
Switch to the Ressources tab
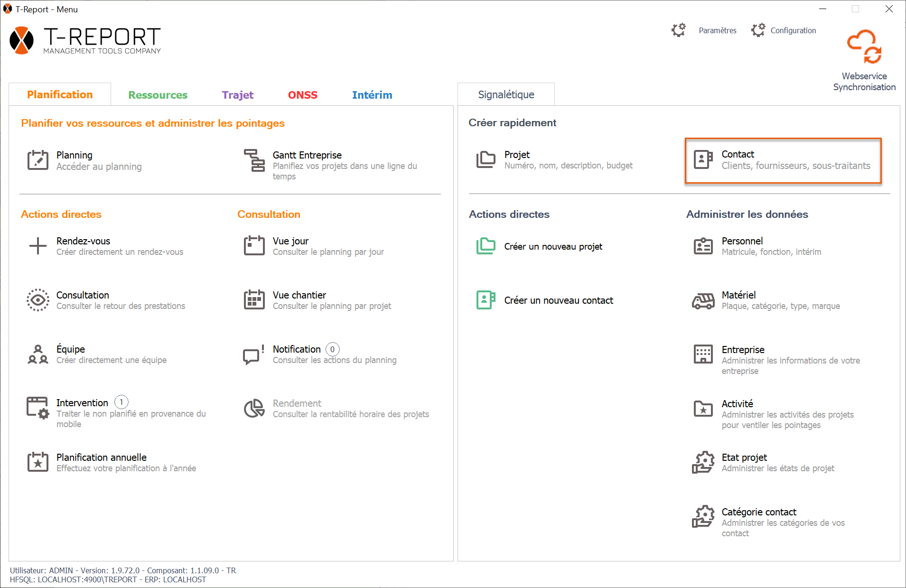pos(158,95)
